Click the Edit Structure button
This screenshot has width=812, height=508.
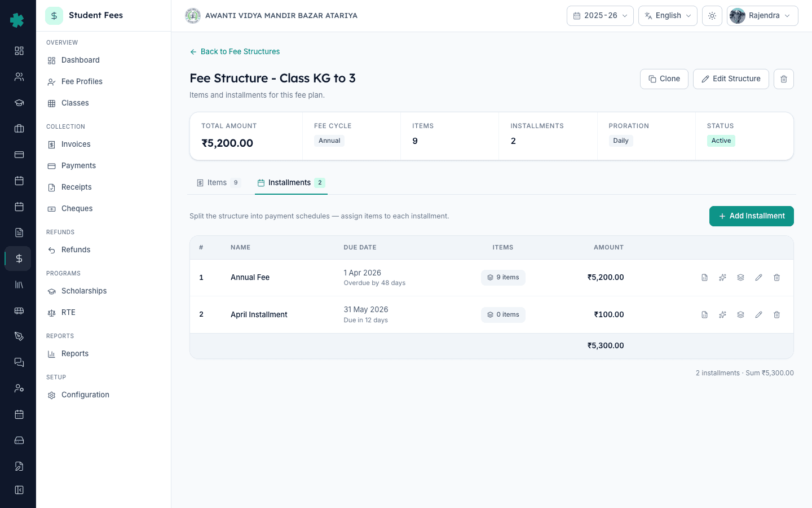[731, 79]
